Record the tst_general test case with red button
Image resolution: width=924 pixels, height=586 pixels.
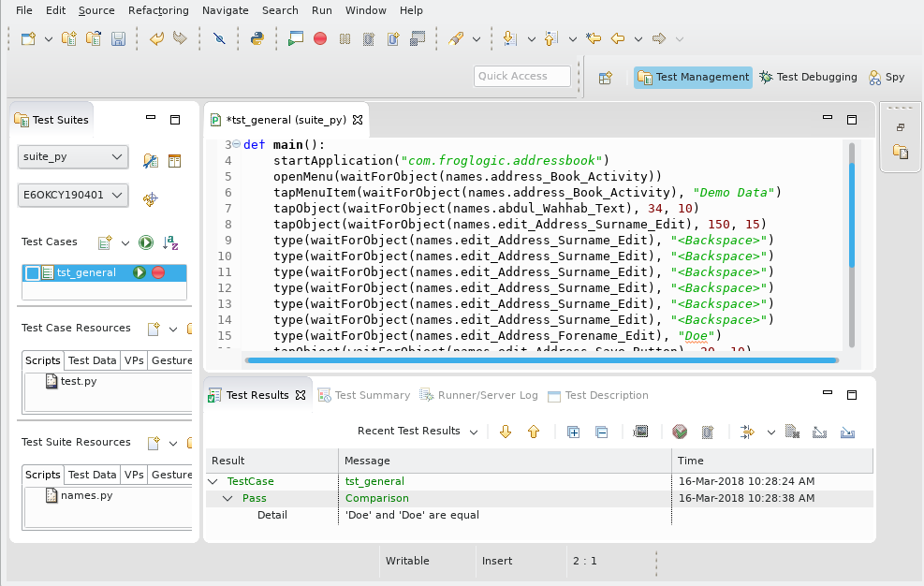(157, 272)
